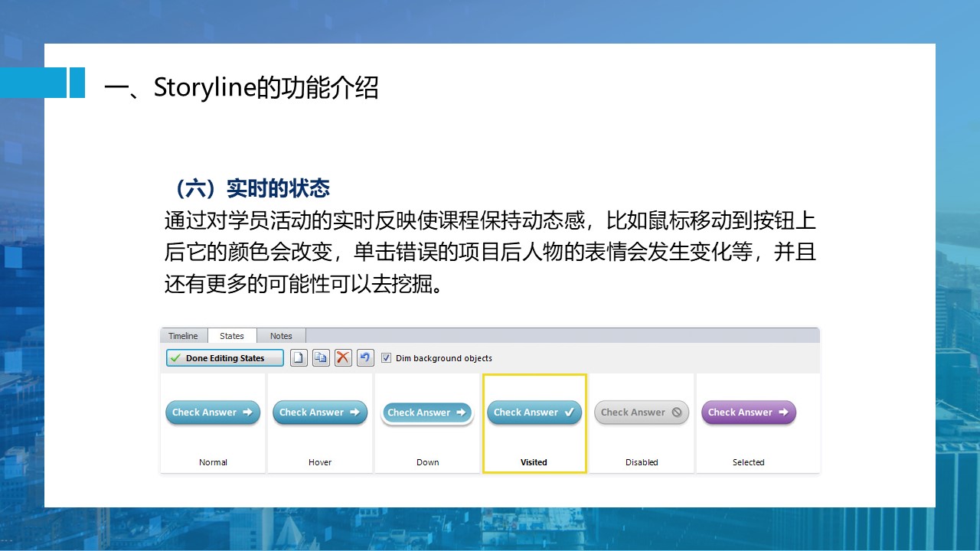Click the New State icon
This screenshot has width=980, height=551.
click(x=299, y=358)
